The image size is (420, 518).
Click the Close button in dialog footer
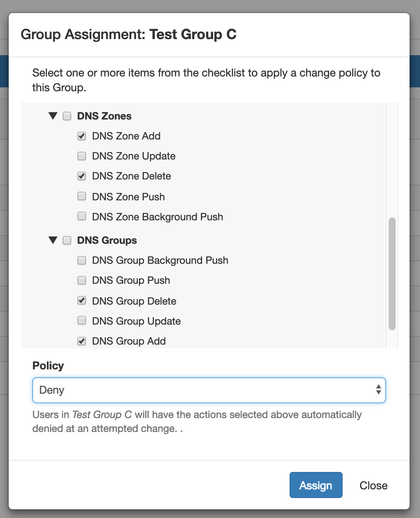click(x=373, y=485)
